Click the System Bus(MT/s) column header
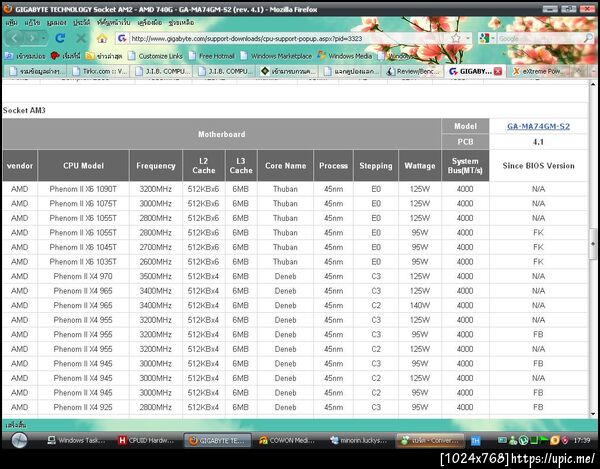The height and width of the screenshot is (469, 600). (x=465, y=166)
